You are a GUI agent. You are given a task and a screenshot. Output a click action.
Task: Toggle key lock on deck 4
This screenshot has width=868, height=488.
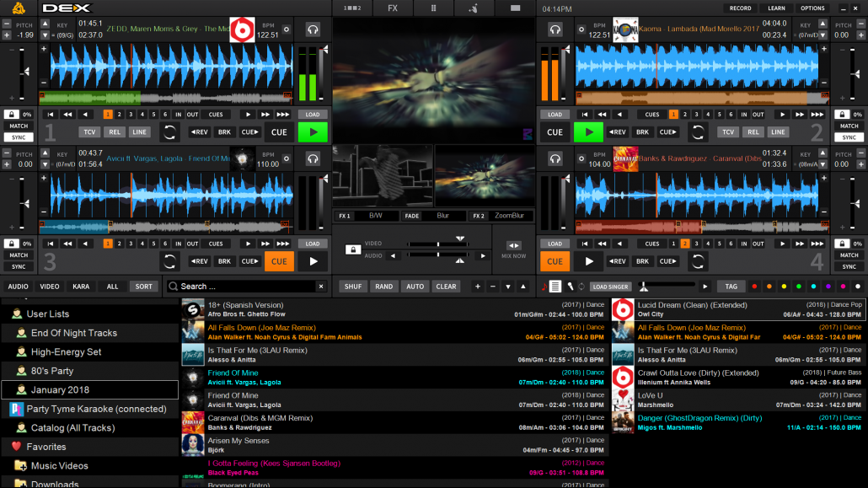[842, 244]
